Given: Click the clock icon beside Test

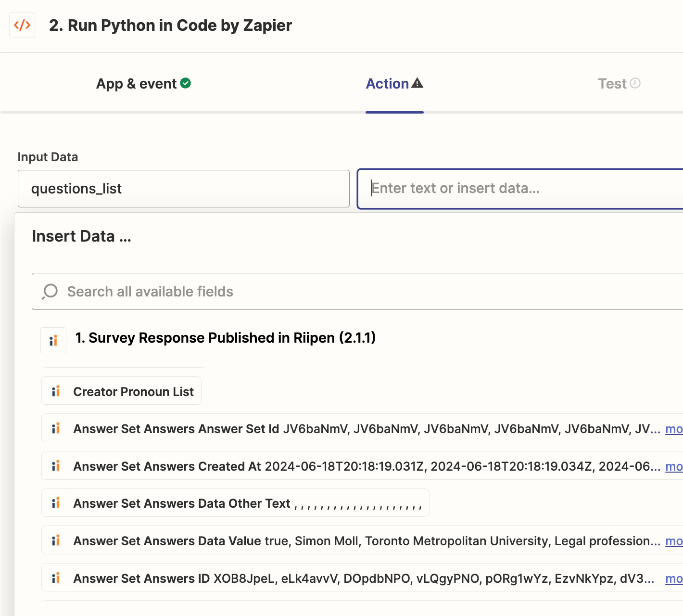Looking at the screenshot, I should (635, 83).
